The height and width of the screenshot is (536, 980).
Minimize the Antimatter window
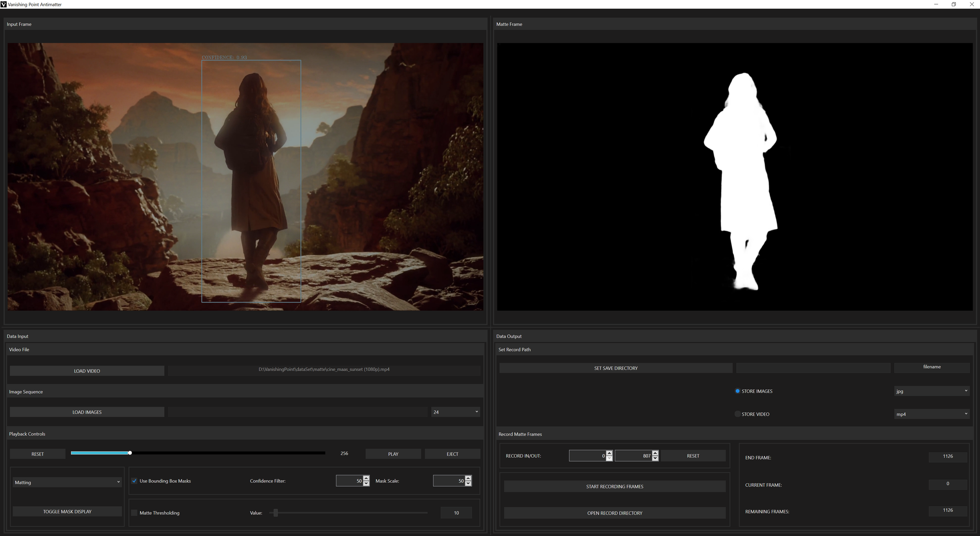click(936, 4)
